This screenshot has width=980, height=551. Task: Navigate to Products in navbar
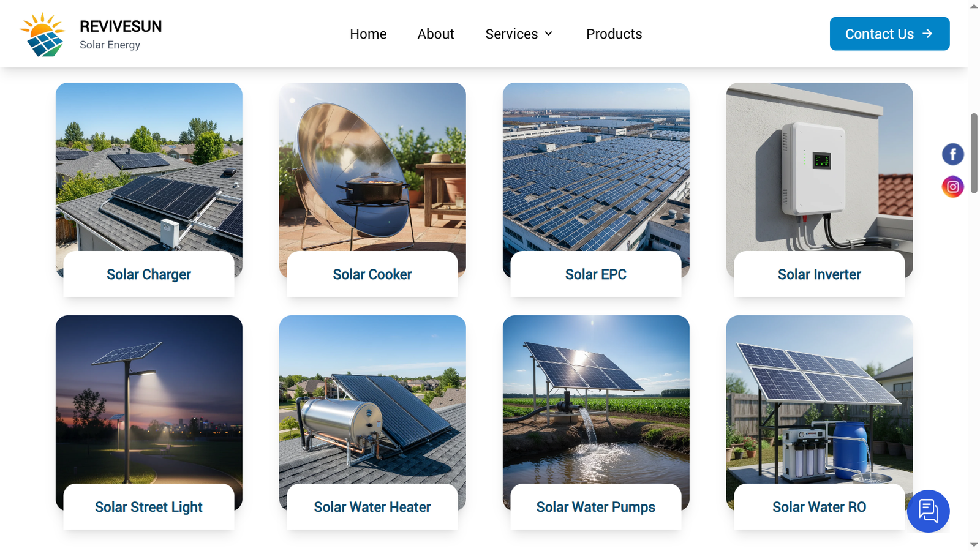pyautogui.click(x=614, y=34)
